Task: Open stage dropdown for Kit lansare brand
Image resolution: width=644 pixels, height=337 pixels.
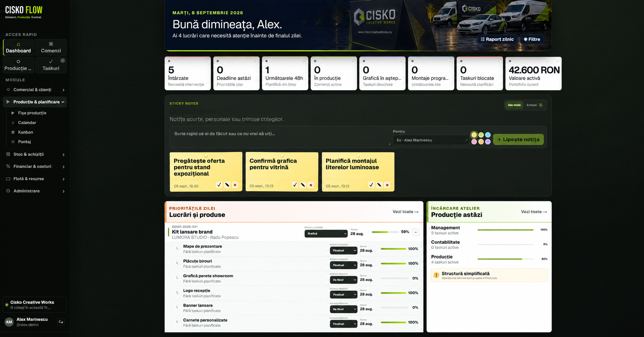Action: (326, 234)
